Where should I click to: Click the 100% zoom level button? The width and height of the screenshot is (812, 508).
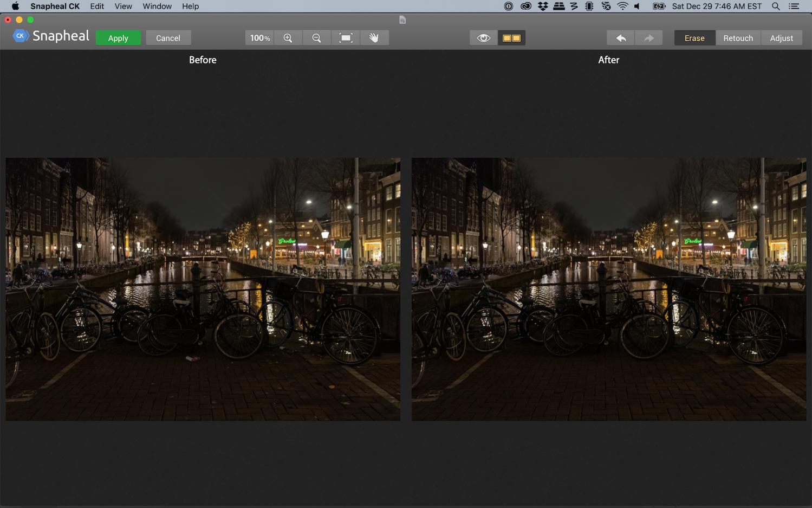point(260,38)
